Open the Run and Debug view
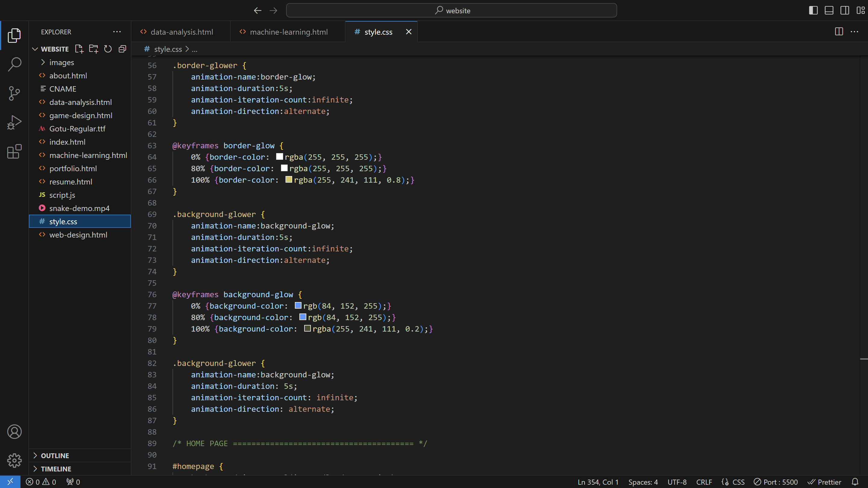Screen dimensions: 868x488 coord(14,122)
